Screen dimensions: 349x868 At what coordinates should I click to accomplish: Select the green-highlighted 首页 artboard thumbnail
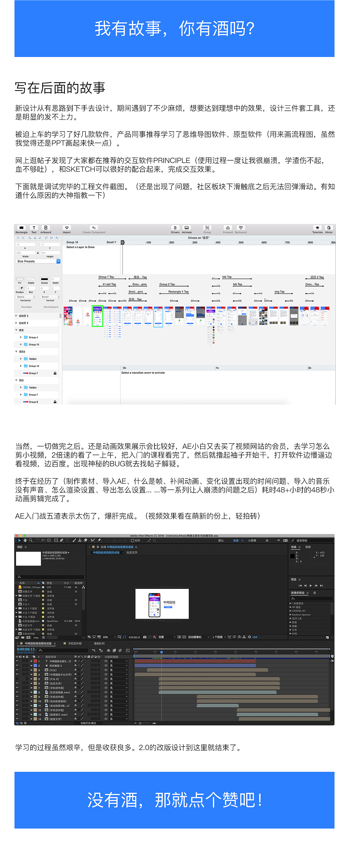coord(97,316)
